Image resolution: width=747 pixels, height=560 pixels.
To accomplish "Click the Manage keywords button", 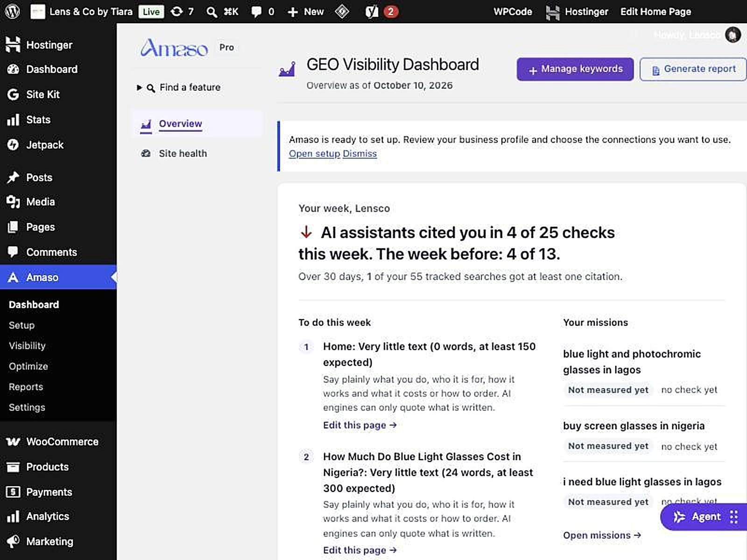I will tap(575, 69).
